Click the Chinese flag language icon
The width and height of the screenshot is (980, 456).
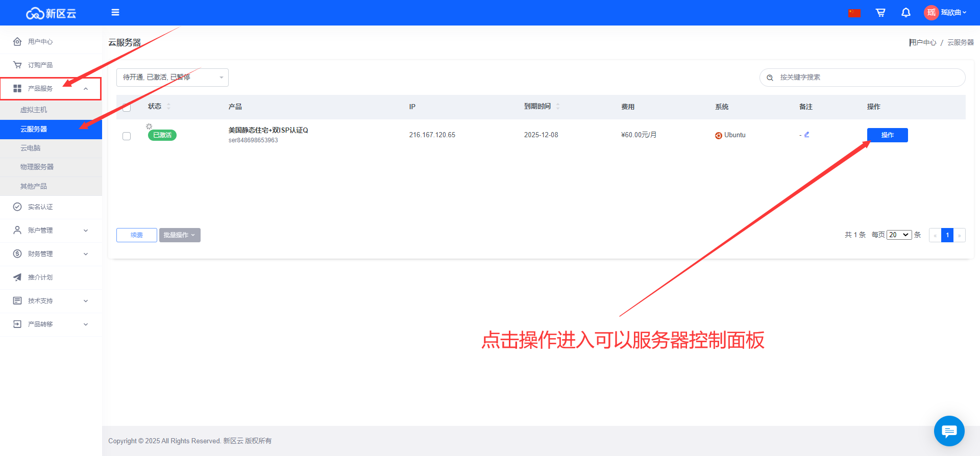tap(854, 13)
